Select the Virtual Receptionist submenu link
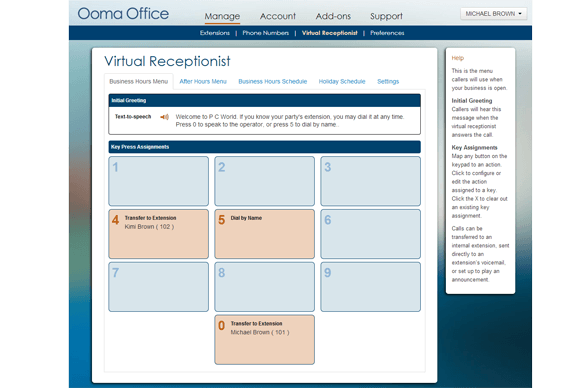580x388 pixels. pyautogui.click(x=330, y=33)
